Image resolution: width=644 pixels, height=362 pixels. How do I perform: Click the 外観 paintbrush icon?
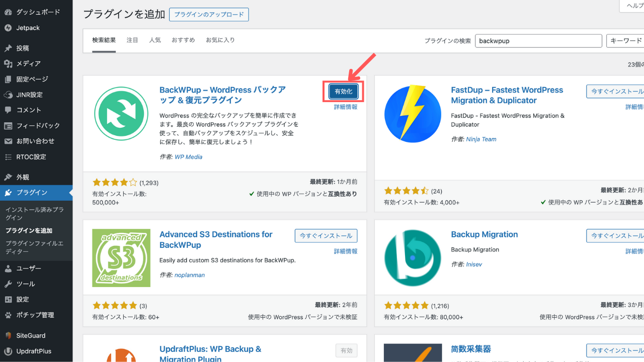point(8,177)
